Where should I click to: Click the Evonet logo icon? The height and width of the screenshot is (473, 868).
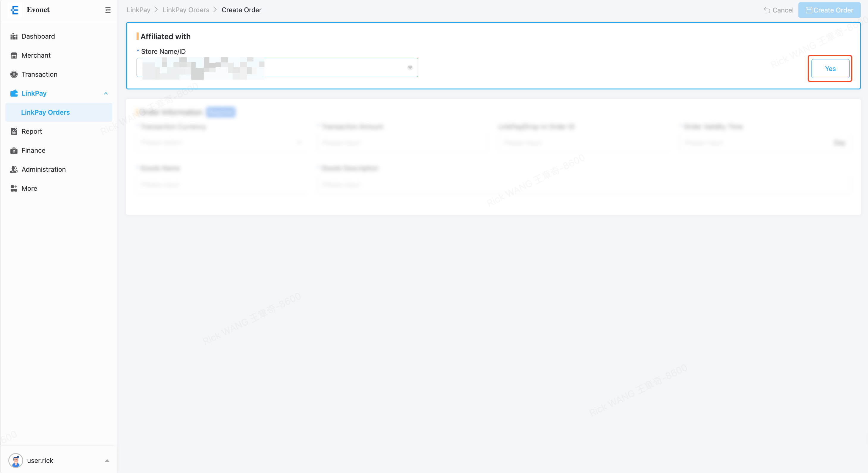[x=15, y=10]
